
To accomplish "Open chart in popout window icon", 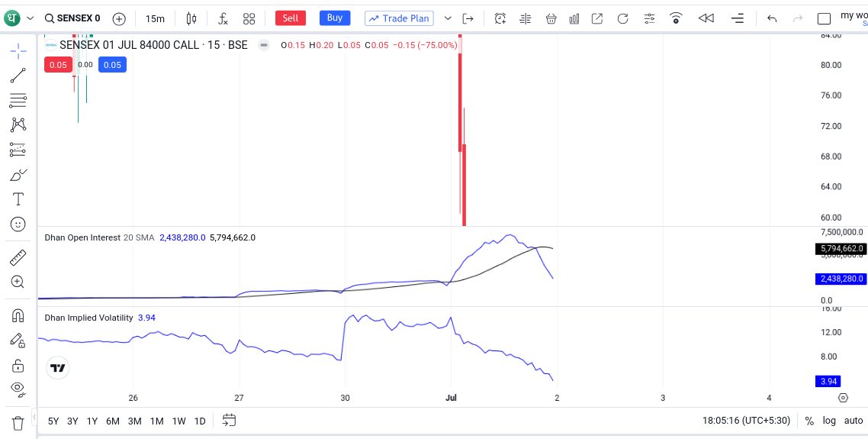I will [597, 19].
